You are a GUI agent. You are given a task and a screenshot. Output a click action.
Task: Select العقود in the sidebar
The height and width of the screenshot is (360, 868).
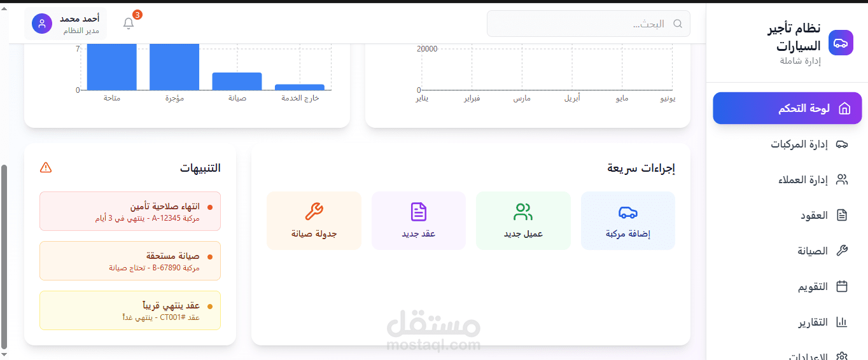[x=787, y=215]
